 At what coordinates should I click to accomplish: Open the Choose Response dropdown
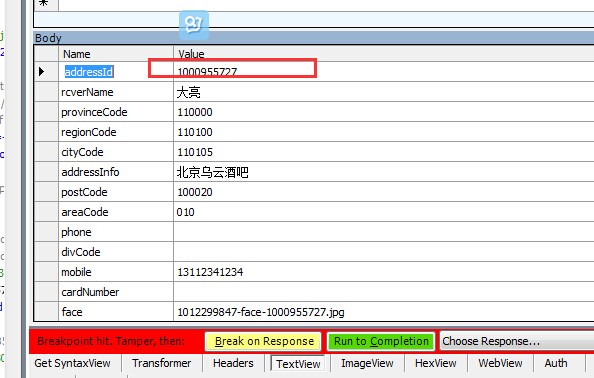[x=517, y=341]
